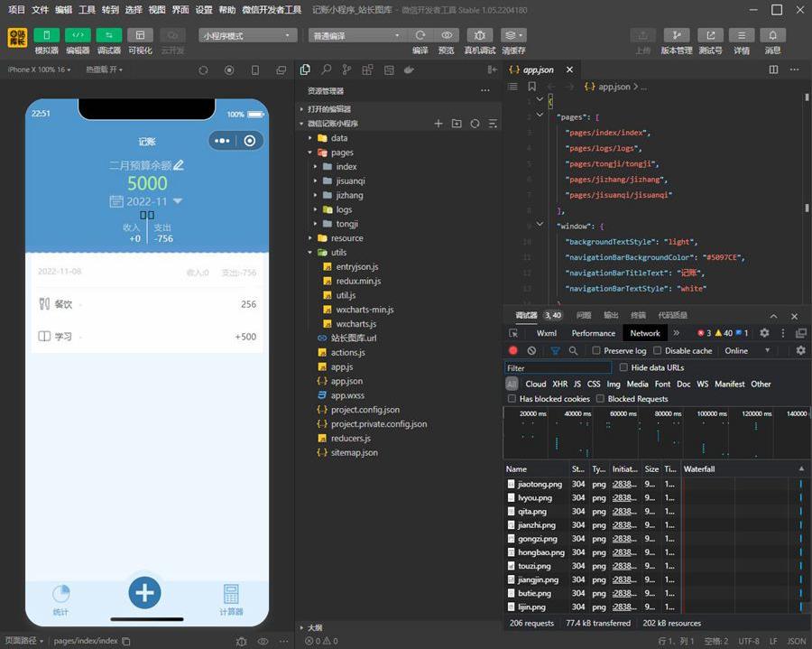Click the blue plus button in the simulator
This screenshot has width=812, height=649.
tap(144, 592)
